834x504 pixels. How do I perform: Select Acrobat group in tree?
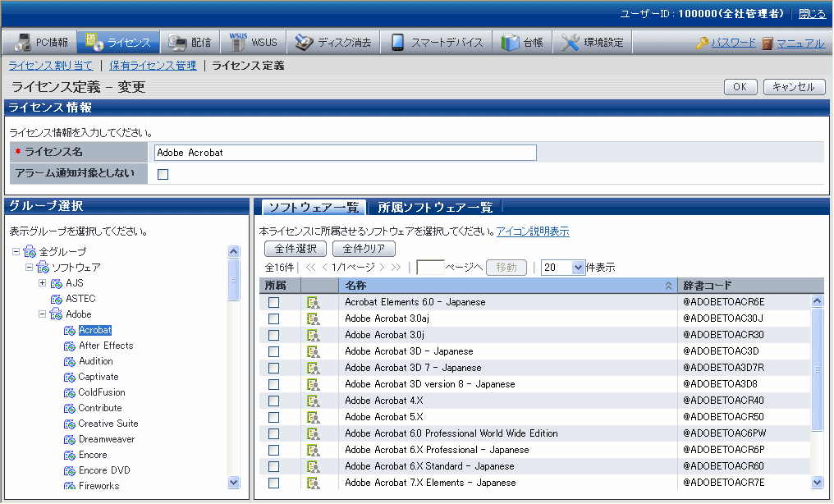[95, 330]
